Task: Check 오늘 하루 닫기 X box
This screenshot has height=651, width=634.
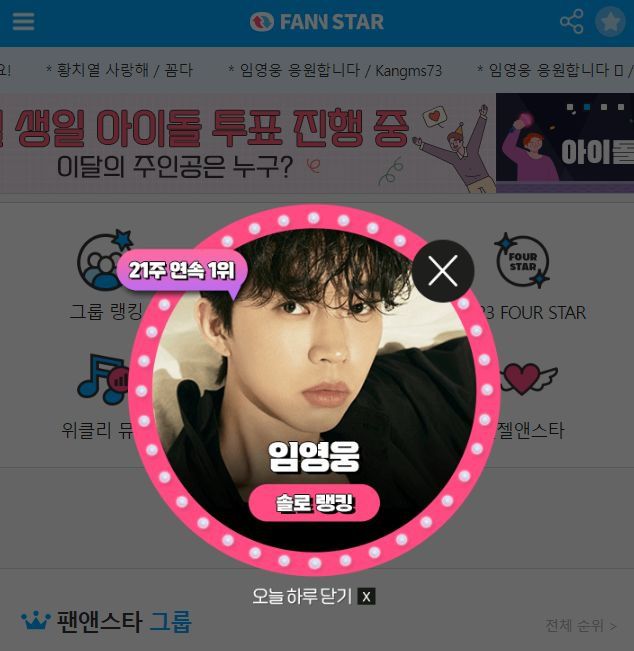Action: tap(366, 597)
